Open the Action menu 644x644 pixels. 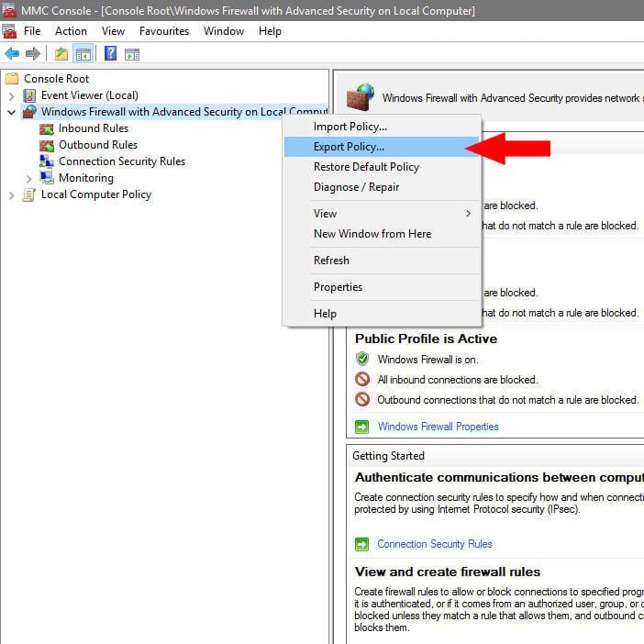71,31
